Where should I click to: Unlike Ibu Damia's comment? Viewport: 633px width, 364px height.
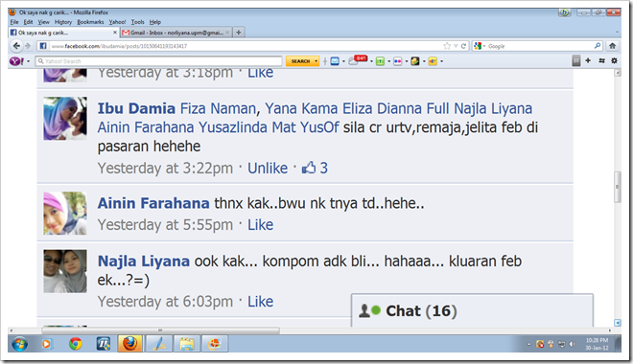click(x=268, y=168)
